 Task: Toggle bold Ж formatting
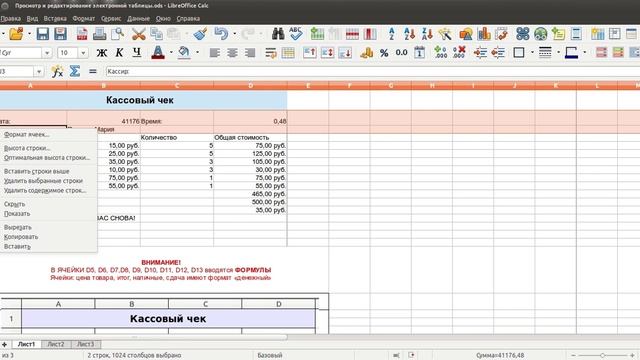(102, 52)
